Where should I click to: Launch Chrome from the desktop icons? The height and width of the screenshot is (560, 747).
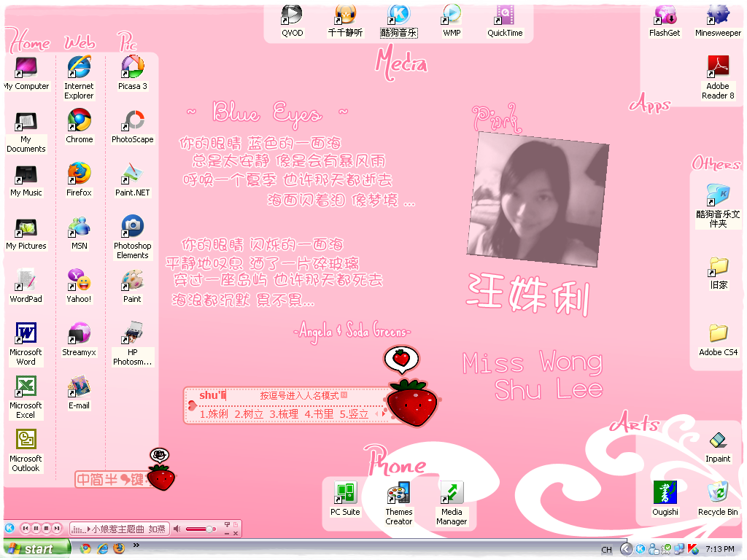tap(79, 121)
